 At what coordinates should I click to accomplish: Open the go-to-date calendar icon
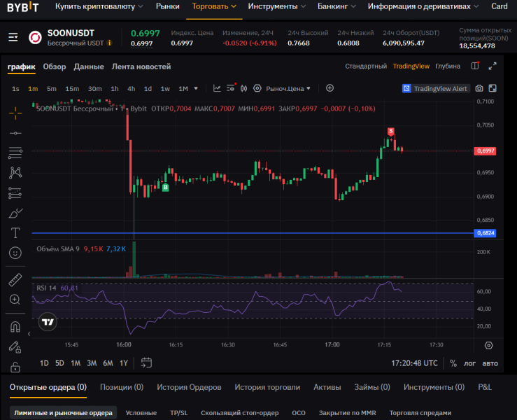[146, 363]
